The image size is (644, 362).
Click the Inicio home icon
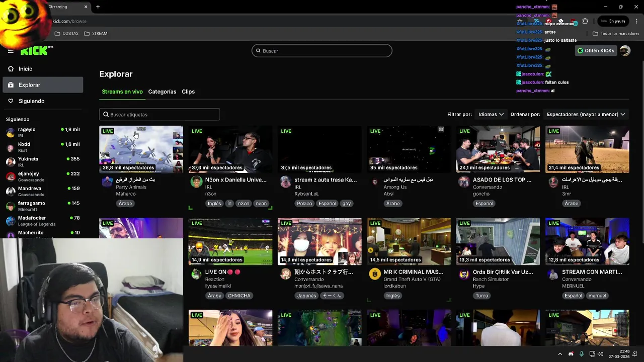(11, 69)
